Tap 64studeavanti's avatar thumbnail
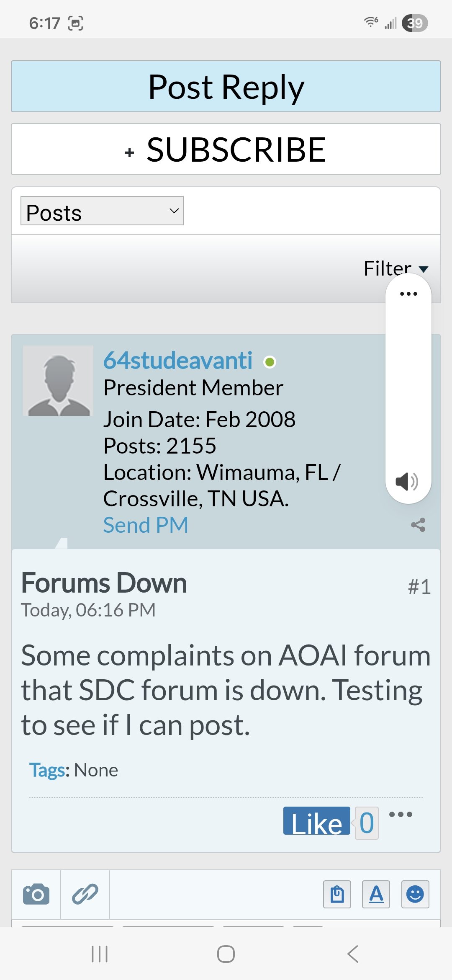 58,381
